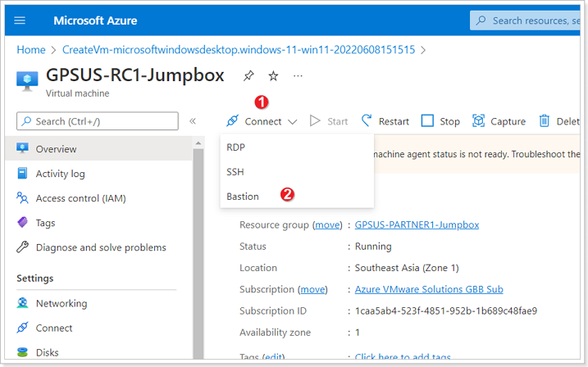Open CreateVm deployment breadcrumb link
This screenshot has width=588, height=367.
pyautogui.click(x=239, y=50)
